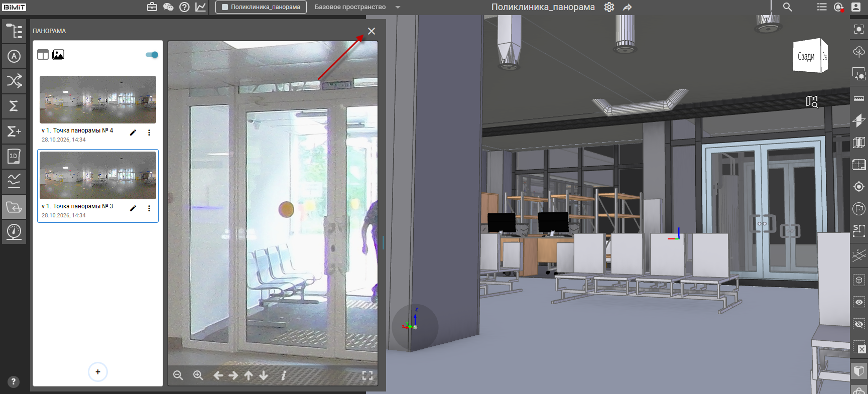
Task: Open the model structure tree icon
Action: click(14, 31)
